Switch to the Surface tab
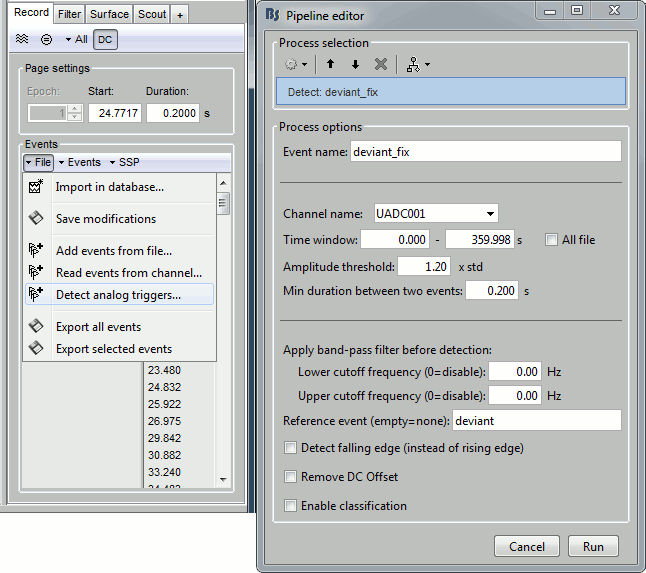The width and height of the screenshot is (646, 573). [108, 14]
